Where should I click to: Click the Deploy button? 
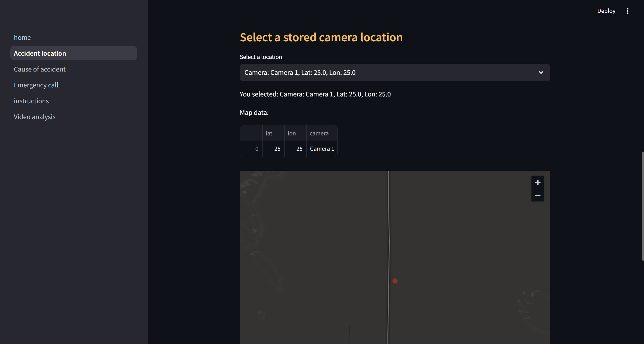click(606, 11)
